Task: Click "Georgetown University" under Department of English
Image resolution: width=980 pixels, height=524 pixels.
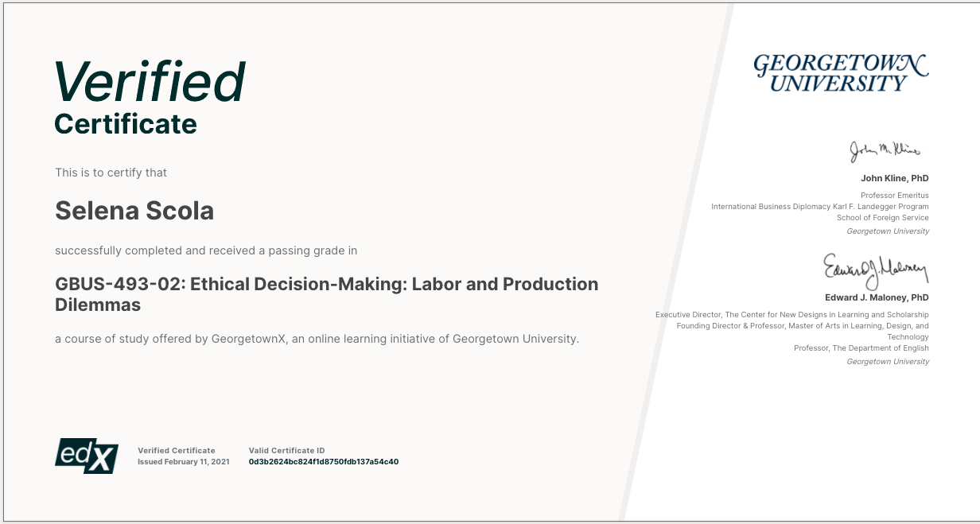Action: coord(888,362)
